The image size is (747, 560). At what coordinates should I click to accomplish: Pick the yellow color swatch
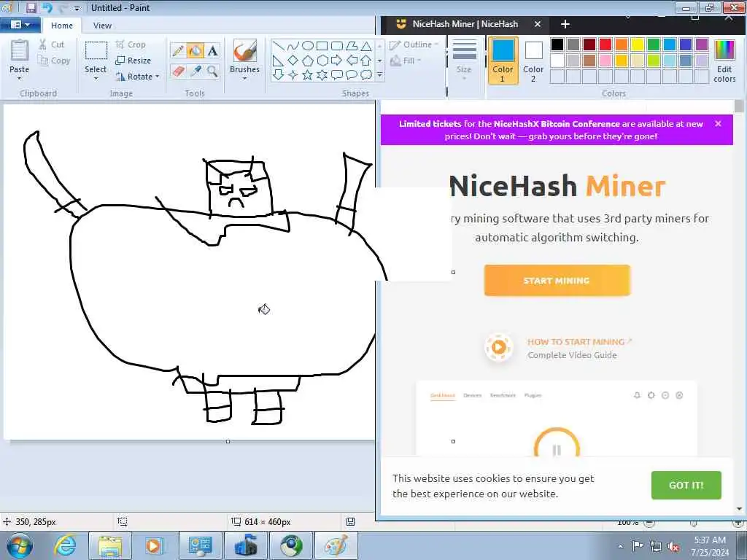[x=637, y=44]
